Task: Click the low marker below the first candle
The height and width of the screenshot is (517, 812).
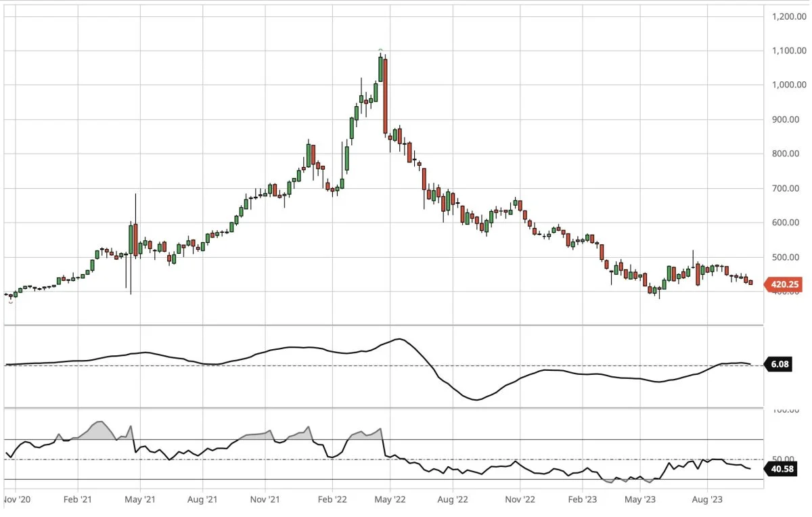Action: point(10,301)
